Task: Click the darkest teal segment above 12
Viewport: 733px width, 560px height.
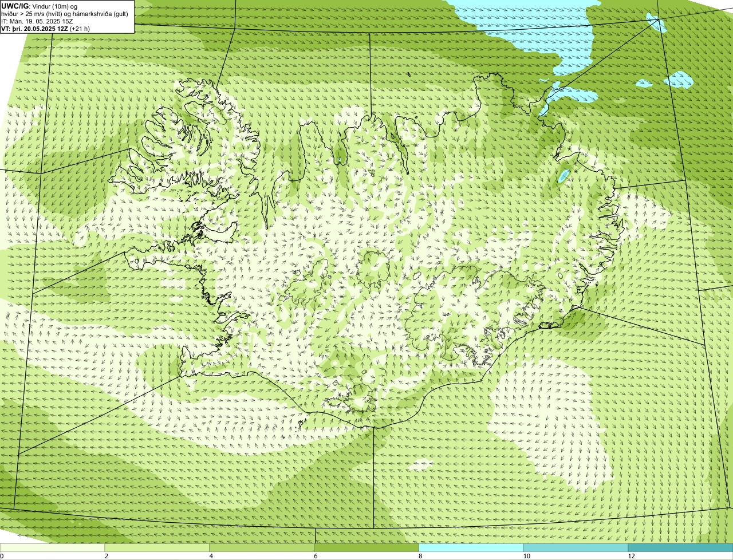Action: click(681, 547)
